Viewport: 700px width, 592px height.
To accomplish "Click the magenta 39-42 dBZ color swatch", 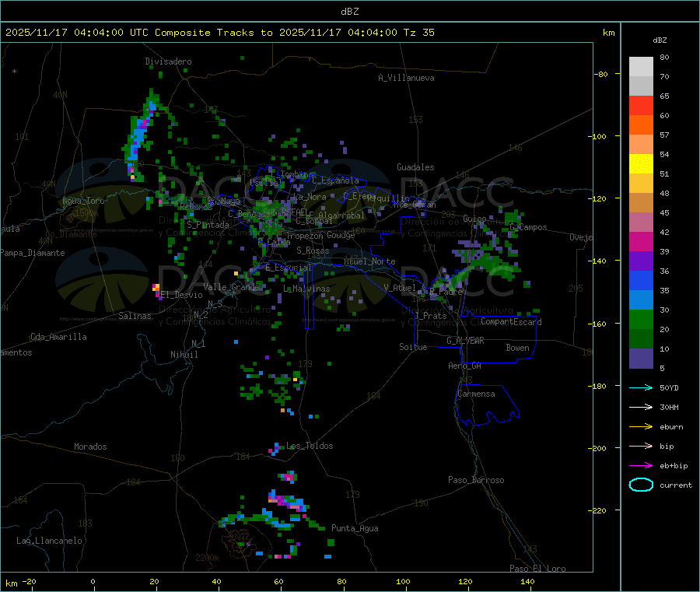I will [x=641, y=241].
